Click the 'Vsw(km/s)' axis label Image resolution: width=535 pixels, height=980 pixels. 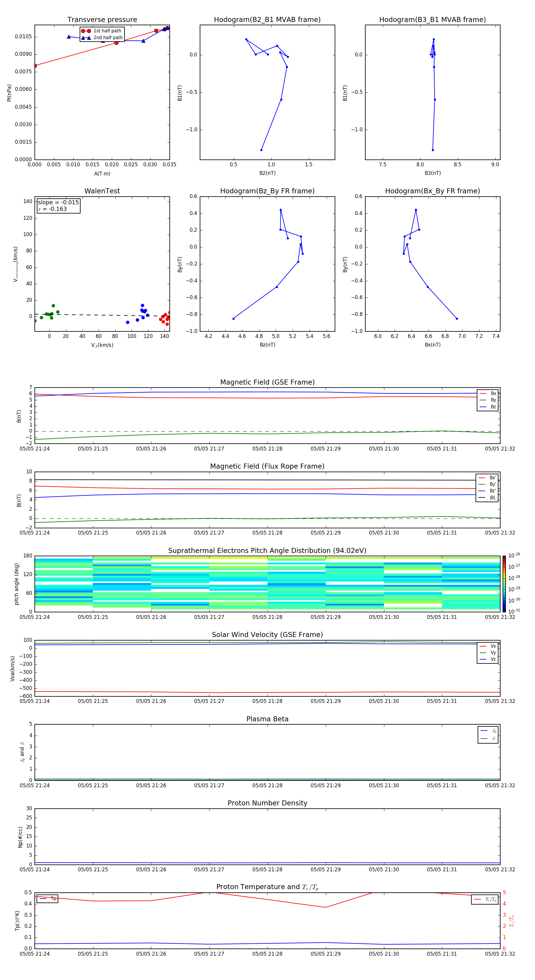(12, 668)
